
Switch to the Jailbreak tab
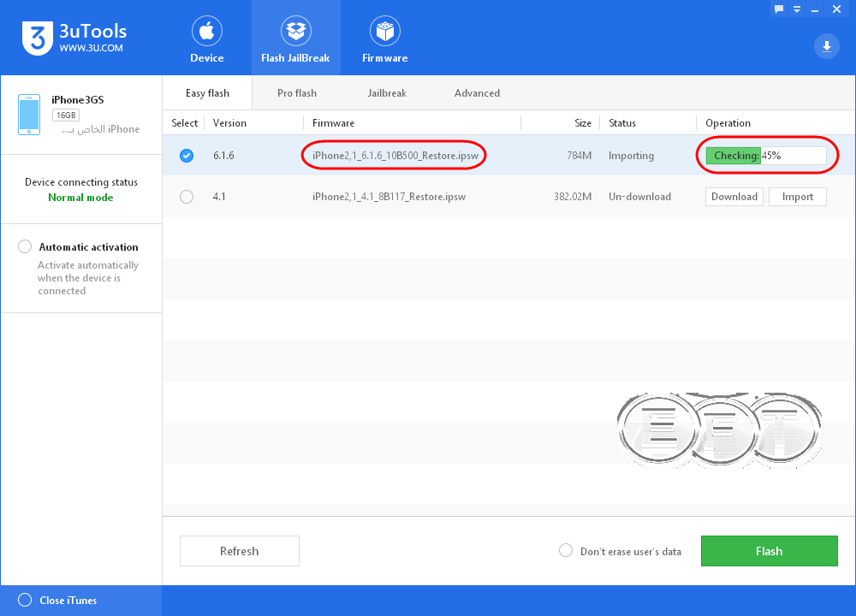[x=387, y=93]
